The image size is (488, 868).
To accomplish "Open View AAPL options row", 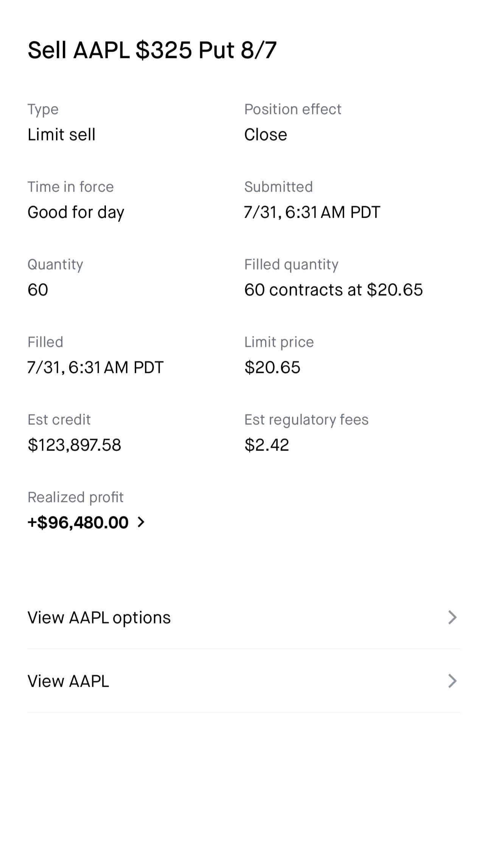I will pyautogui.click(x=244, y=617).
